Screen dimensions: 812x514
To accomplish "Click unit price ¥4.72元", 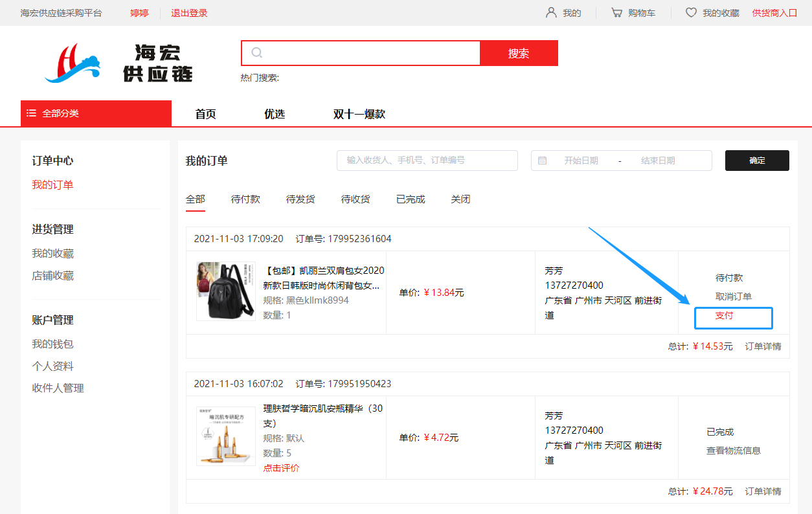I will tap(441, 438).
